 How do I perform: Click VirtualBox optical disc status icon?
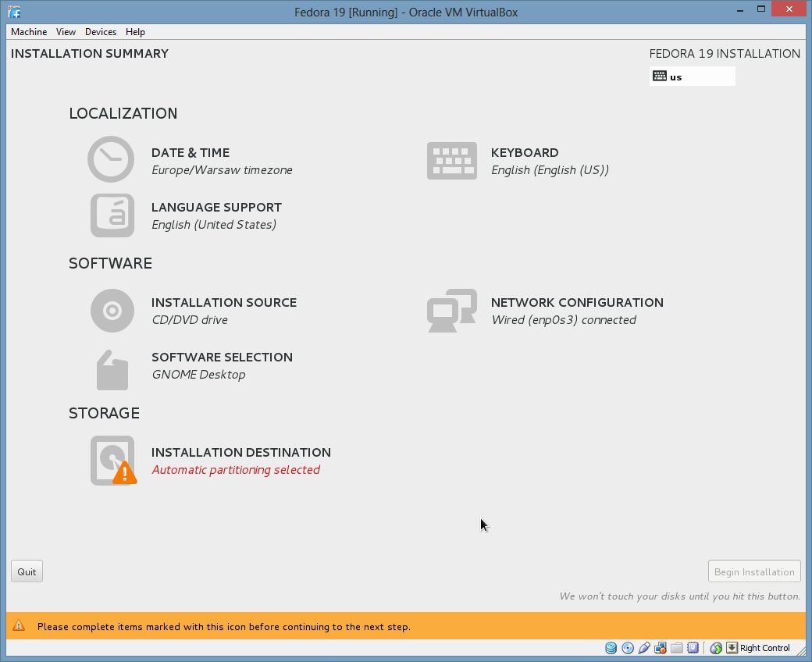click(x=628, y=648)
